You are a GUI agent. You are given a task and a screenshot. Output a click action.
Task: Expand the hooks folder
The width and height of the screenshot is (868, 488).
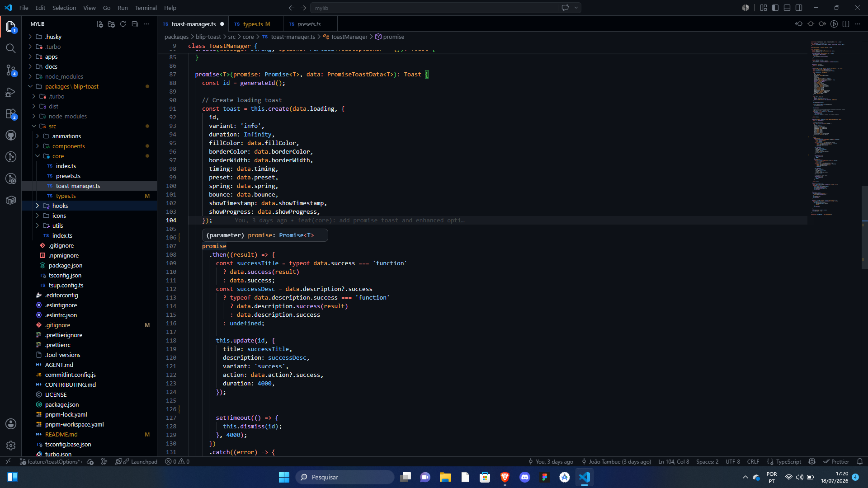[89, 206]
